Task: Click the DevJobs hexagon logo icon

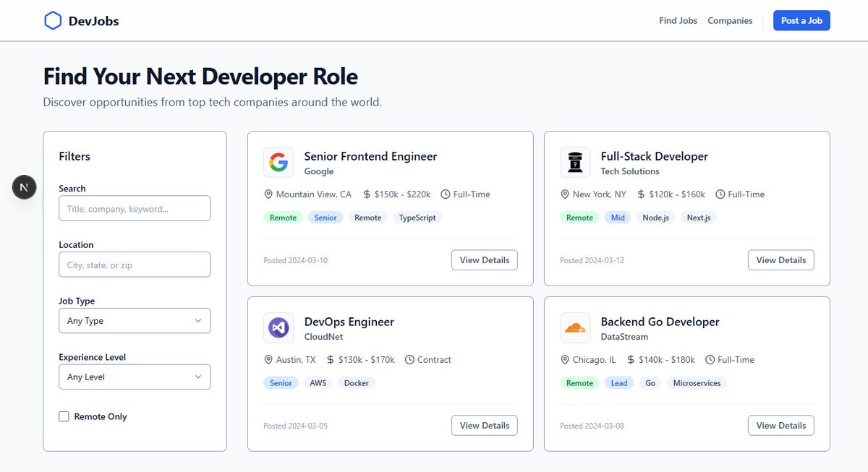Action: [x=53, y=21]
